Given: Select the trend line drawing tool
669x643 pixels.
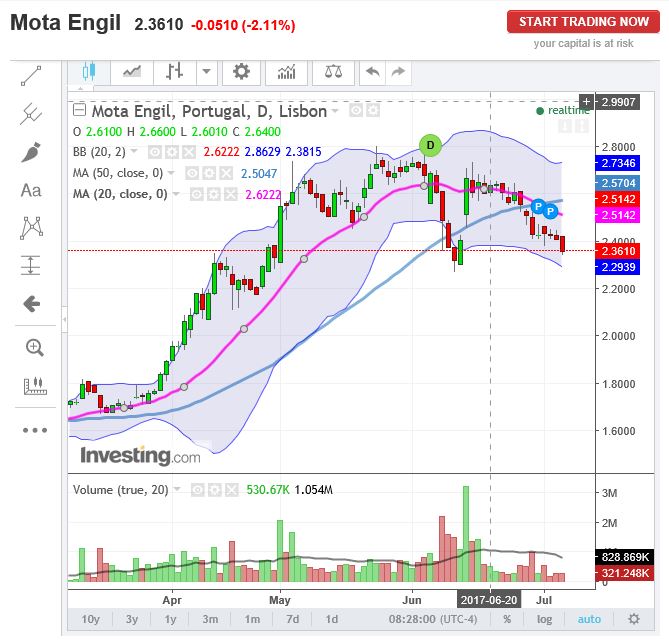Looking at the screenshot, I should 31,76.
